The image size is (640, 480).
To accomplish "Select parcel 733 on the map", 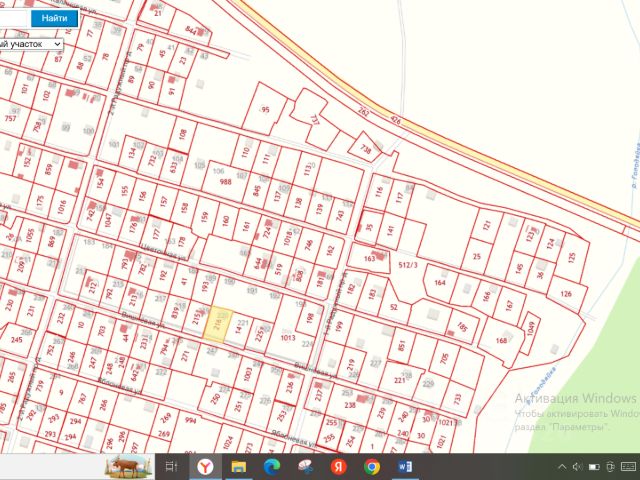I will pyautogui.click(x=458, y=398).
